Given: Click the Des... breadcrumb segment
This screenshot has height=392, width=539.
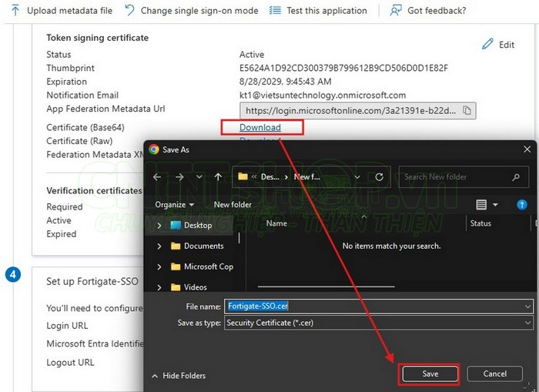Looking at the screenshot, I should 269,177.
